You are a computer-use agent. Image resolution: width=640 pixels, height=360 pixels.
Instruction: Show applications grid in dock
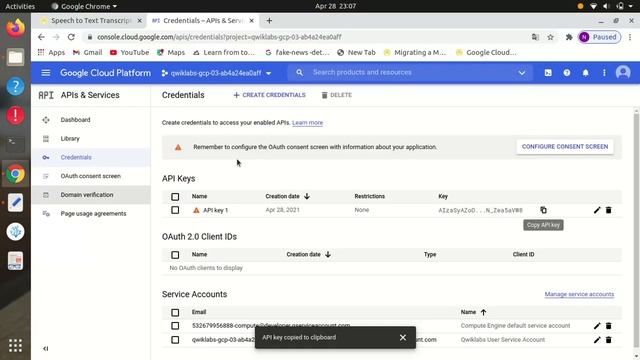coord(15,346)
